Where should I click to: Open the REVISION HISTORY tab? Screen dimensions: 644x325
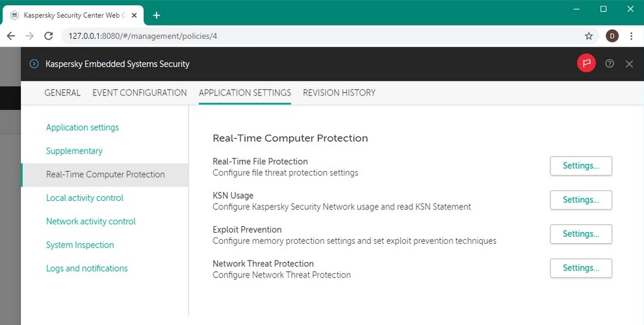339,92
